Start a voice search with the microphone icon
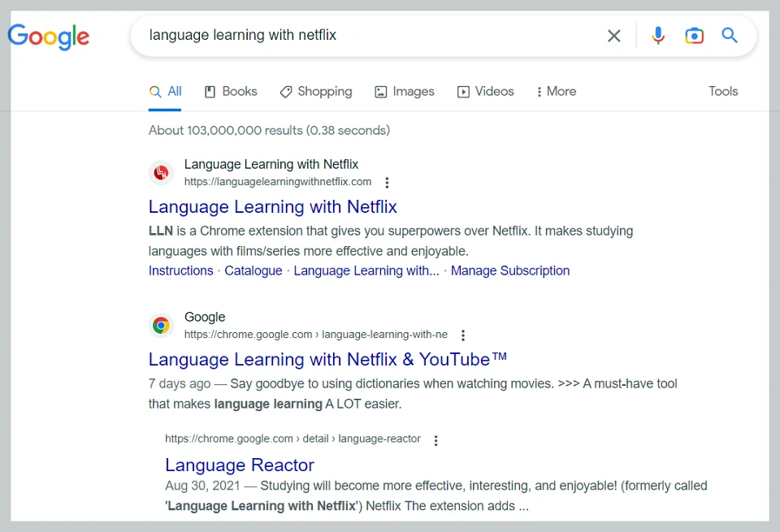Screen dimensions: 780x532 (658, 35)
